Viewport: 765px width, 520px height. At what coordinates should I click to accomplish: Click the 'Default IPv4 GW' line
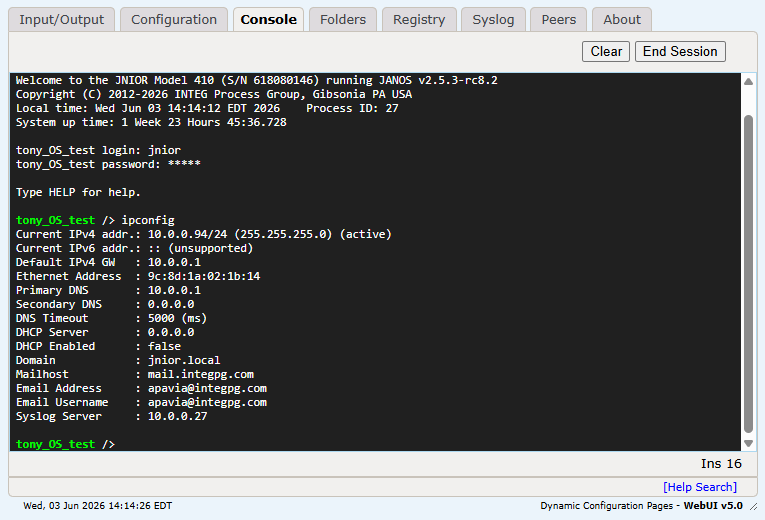pos(108,262)
